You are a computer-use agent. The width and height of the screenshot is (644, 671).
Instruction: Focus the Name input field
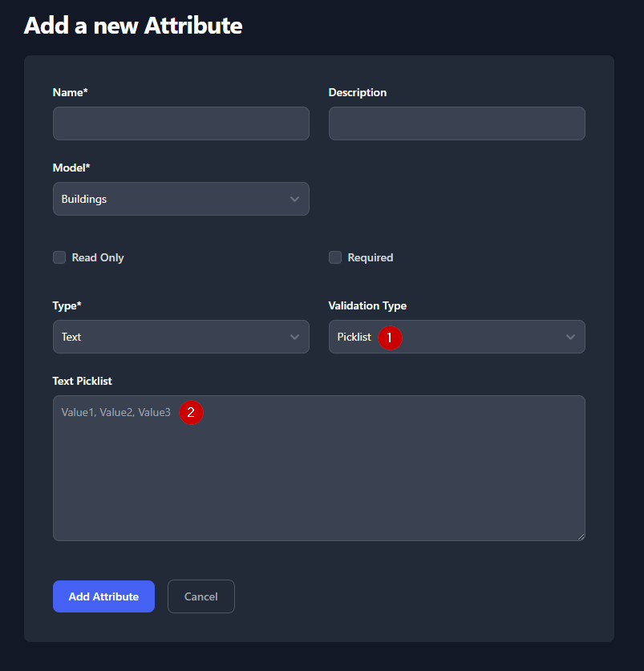(x=180, y=123)
